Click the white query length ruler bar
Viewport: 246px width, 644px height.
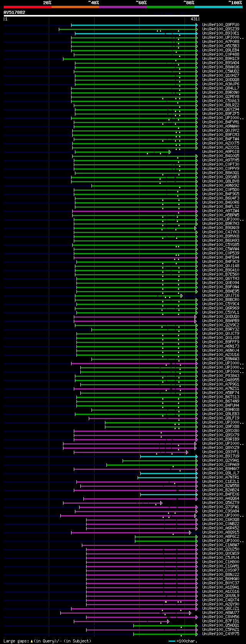(x=101, y=16)
